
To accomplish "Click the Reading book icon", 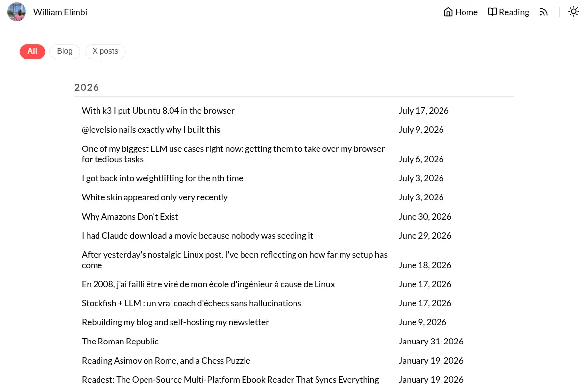I will pyautogui.click(x=492, y=12).
